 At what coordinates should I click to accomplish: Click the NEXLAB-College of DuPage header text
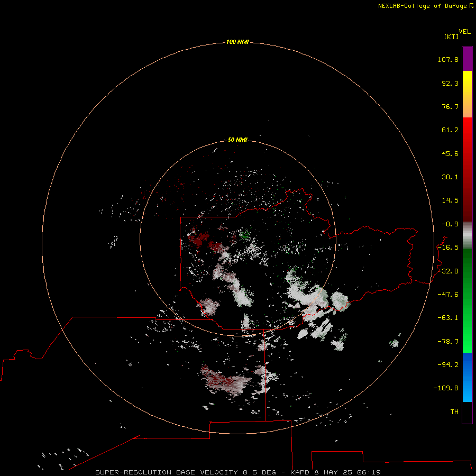(422, 6)
